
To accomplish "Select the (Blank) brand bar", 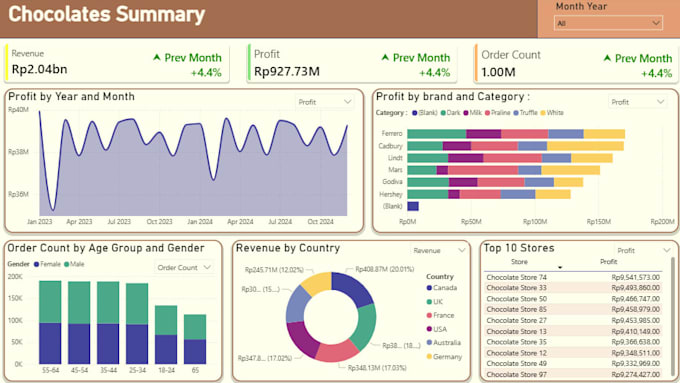I will tap(413, 206).
